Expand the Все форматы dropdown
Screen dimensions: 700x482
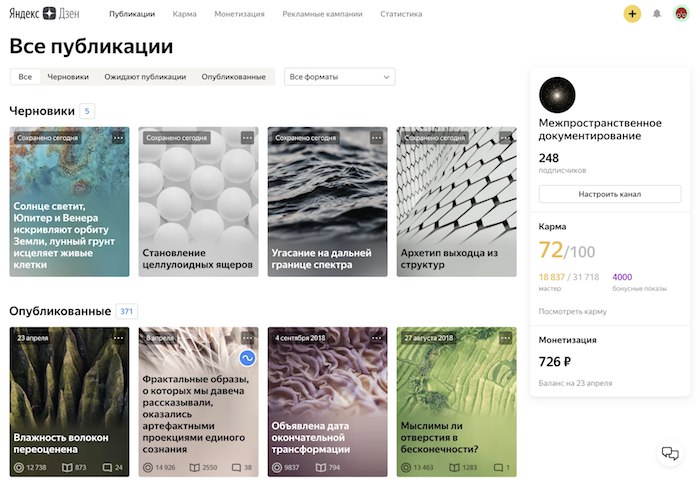pos(340,77)
